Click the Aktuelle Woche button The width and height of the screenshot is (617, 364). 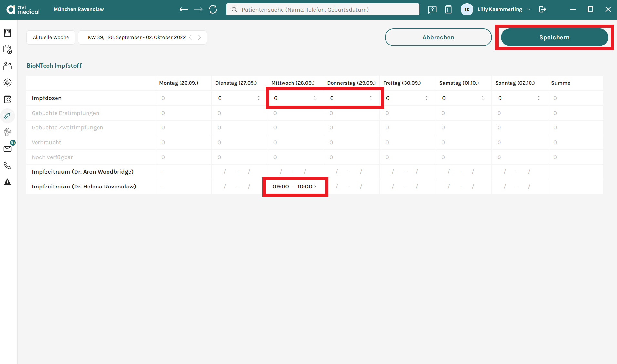coord(51,37)
